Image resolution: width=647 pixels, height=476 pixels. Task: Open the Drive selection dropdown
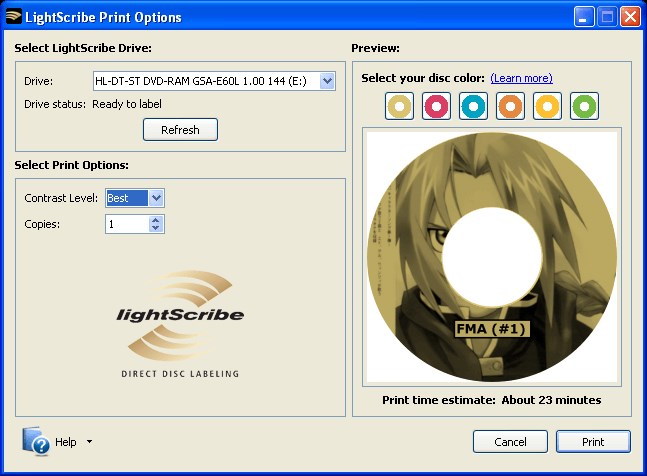tap(327, 81)
